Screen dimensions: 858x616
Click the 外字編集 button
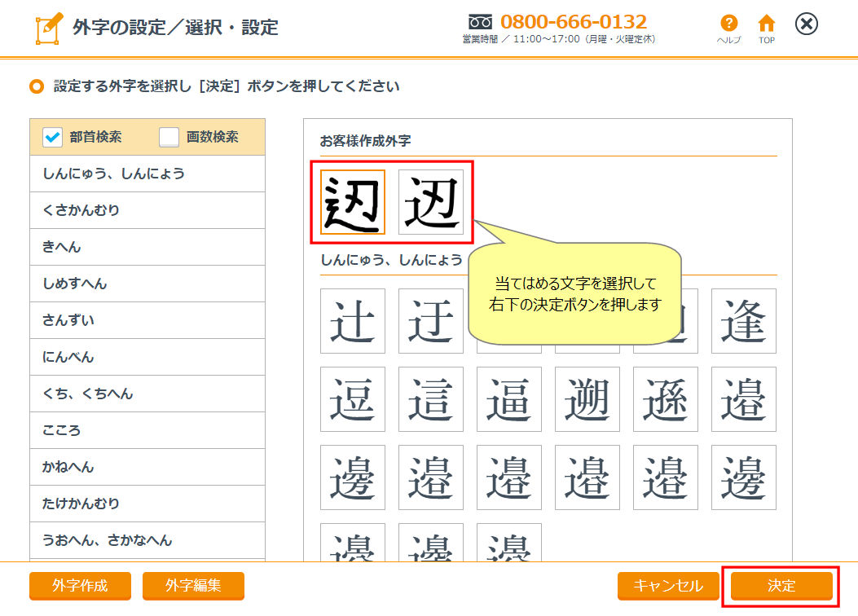pos(193,586)
